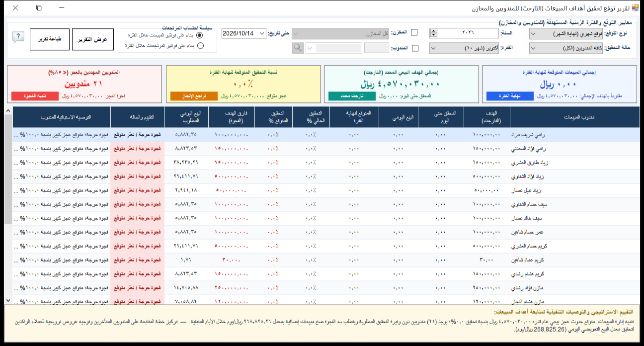Click the ٢١ مندوبين threatened count

84,84
